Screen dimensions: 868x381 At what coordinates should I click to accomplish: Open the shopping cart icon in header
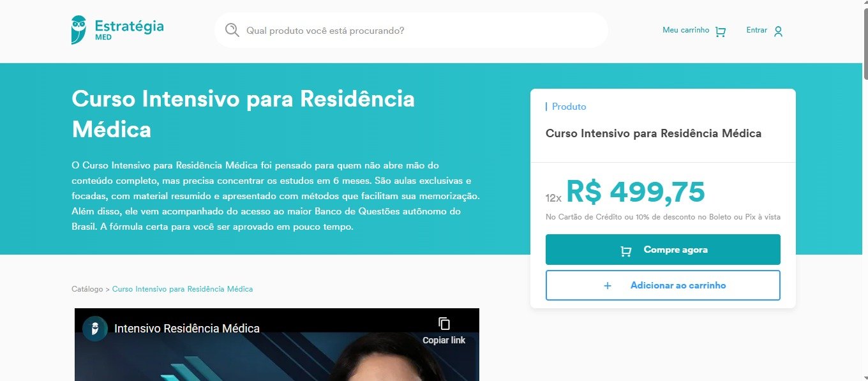click(x=721, y=31)
